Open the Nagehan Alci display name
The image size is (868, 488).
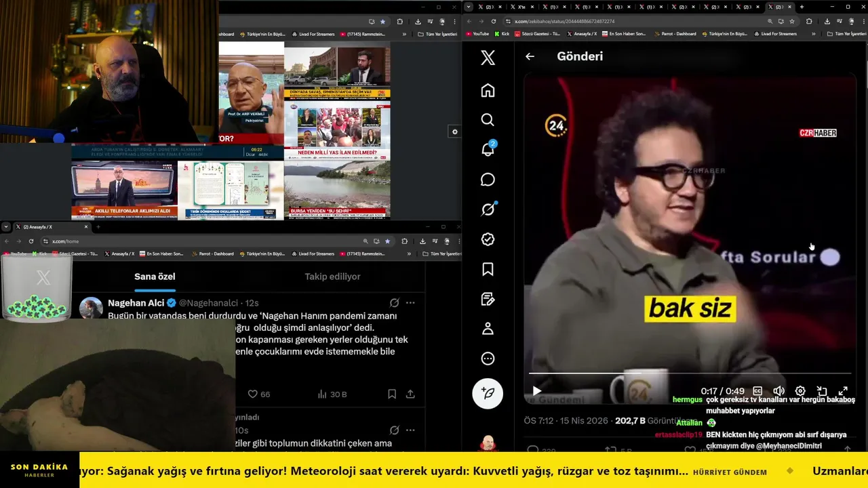pos(136,303)
